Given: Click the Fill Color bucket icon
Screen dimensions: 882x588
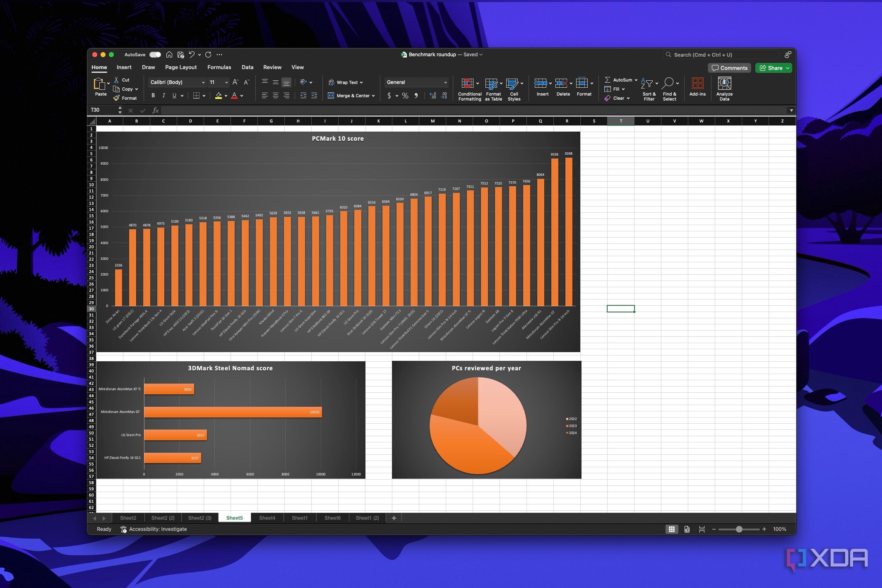Looking at the screenshot, I should [219, 96].
